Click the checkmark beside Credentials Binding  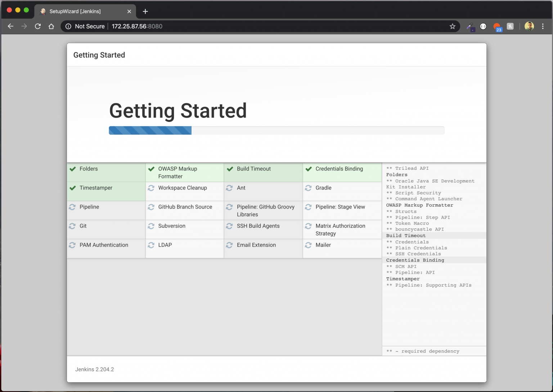(x=309, y=169)
